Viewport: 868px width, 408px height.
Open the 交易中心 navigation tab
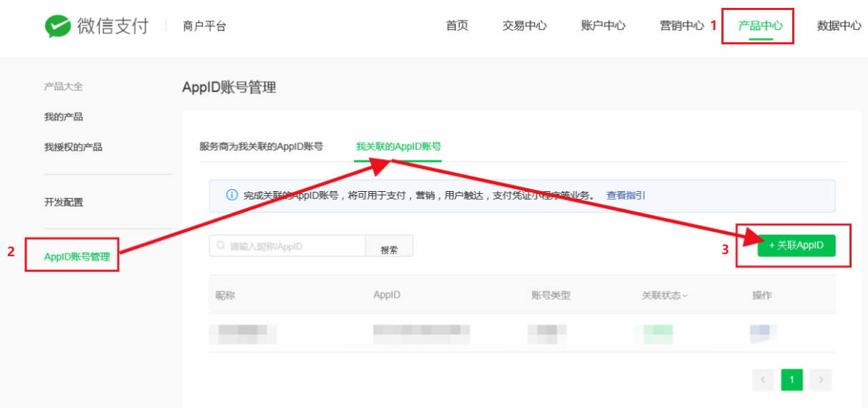pyautogui.click(x=525, y=26)
